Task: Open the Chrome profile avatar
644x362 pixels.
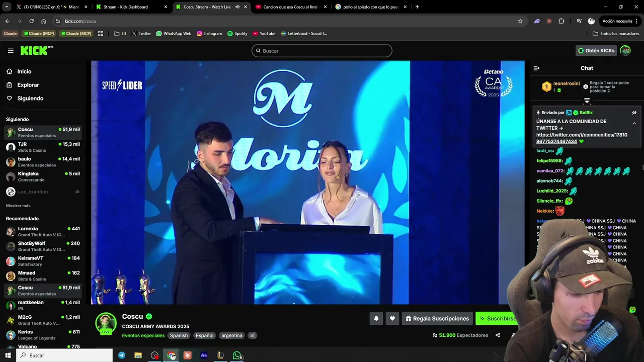Action: tap(591, 21)
